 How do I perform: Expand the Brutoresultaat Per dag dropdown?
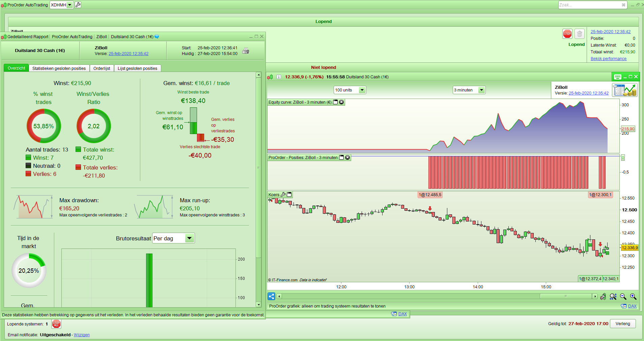point(190,238)
